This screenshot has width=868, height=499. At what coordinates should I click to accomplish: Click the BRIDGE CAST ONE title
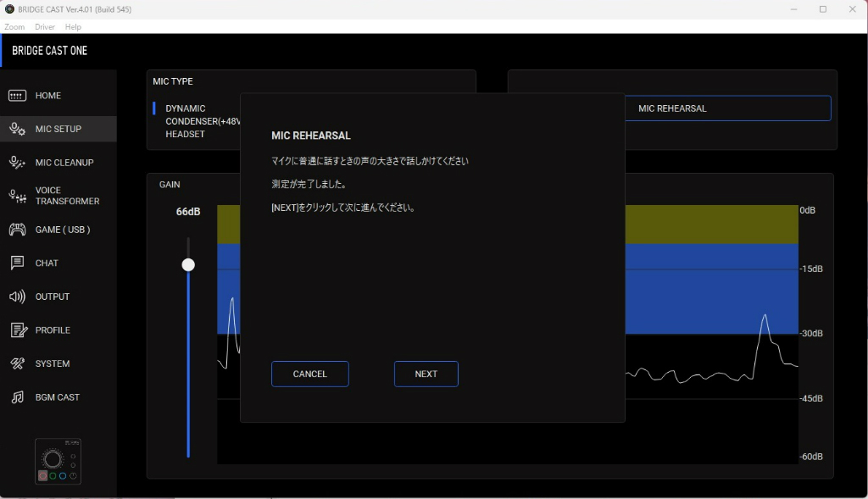[50, 50]
